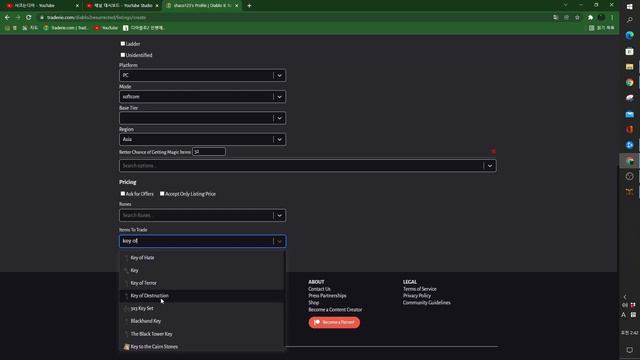Click the Become a Patron button

tap(334, 322)
